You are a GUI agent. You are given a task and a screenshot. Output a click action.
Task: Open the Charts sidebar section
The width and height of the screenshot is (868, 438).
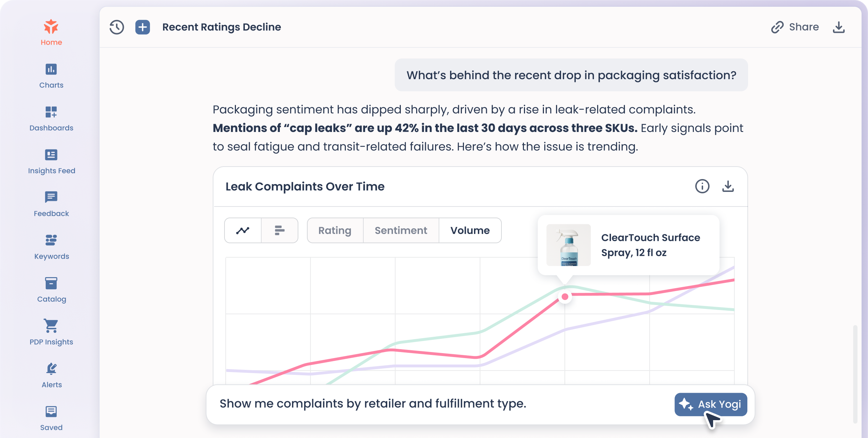pyautogui.click(x=51, y=76)
